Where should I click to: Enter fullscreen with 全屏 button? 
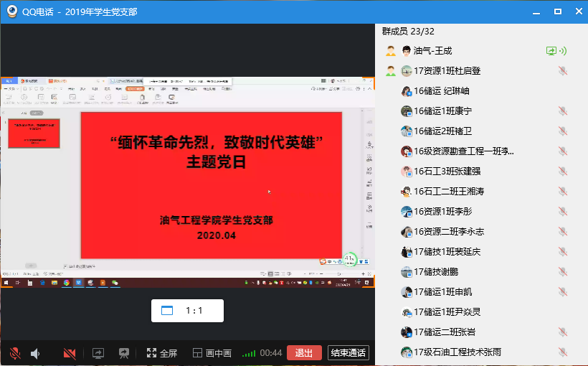161,353
